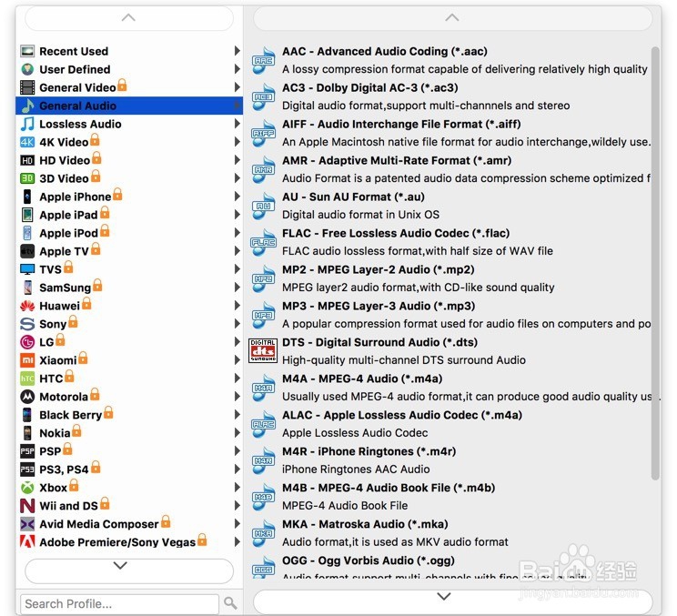Click the M4B audio book icon
This screenshot has width=677, height=616.
[263, 497]
